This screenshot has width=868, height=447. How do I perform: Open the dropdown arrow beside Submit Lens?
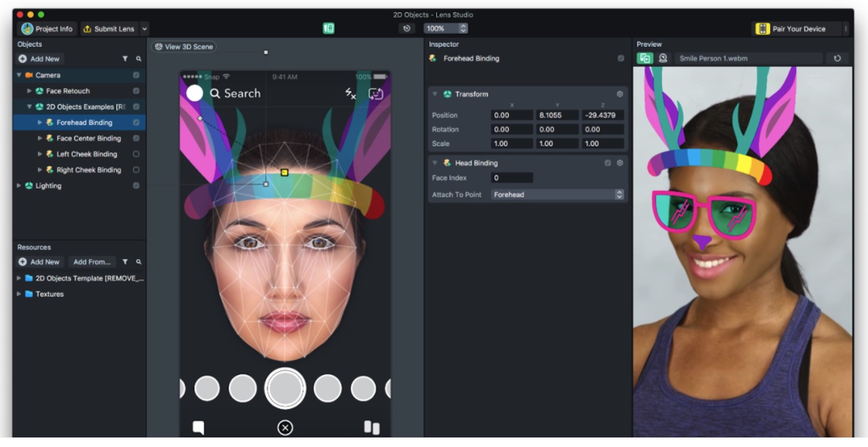click(x=144, y=29)
